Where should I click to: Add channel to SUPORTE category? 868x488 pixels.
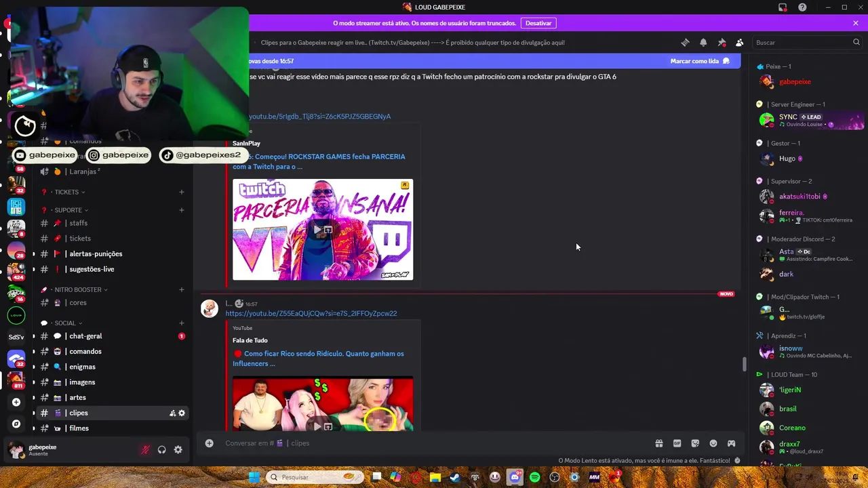click(181, 210)
